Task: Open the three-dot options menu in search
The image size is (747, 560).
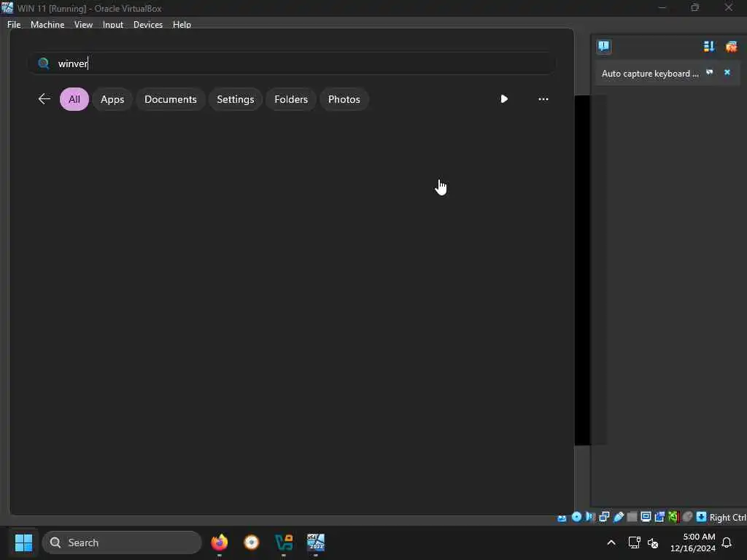Action: coord(543,99)
